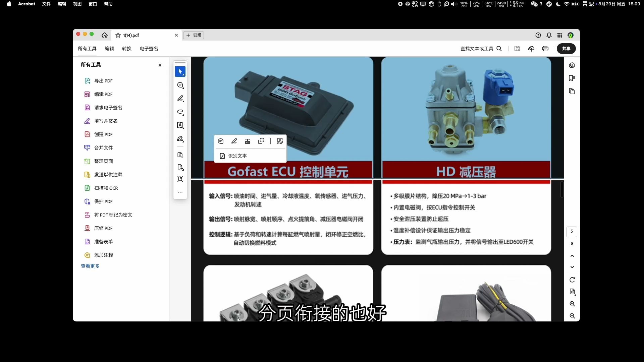Switch to 转换 tab
This screenshot has height=362, width=644.
tap(127, 49)
